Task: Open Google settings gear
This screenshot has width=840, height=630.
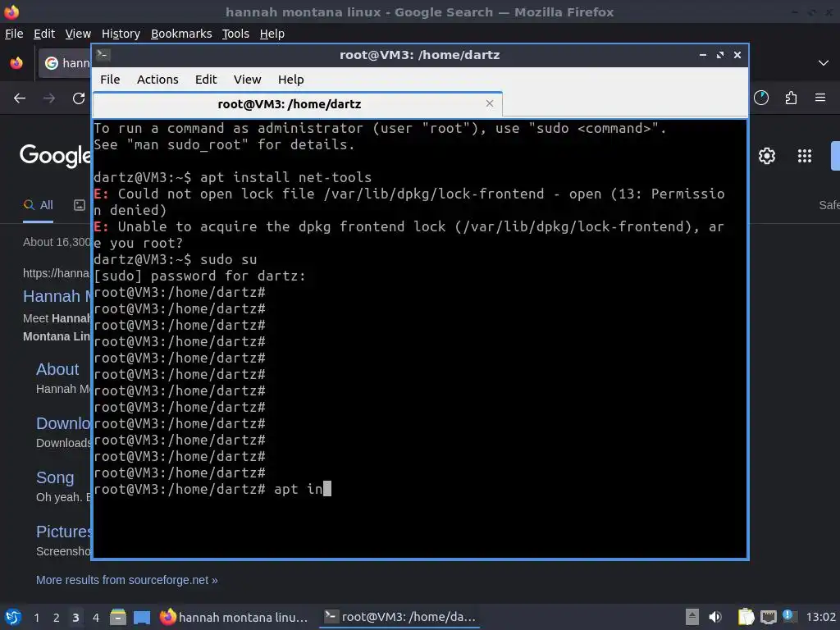Action: click(x=767, y=156)
